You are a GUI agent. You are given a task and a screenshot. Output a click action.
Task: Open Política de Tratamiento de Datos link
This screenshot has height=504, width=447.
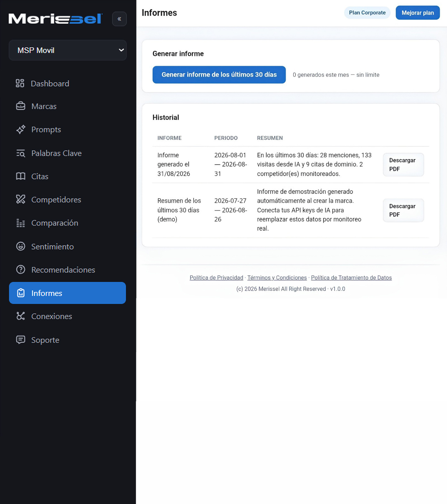[x=351, y=278]
